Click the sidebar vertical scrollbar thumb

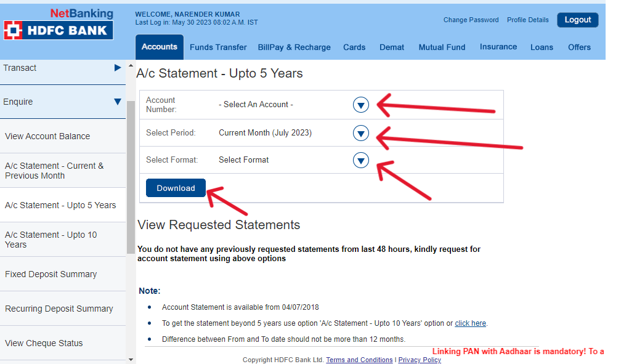tap(131, 177)
